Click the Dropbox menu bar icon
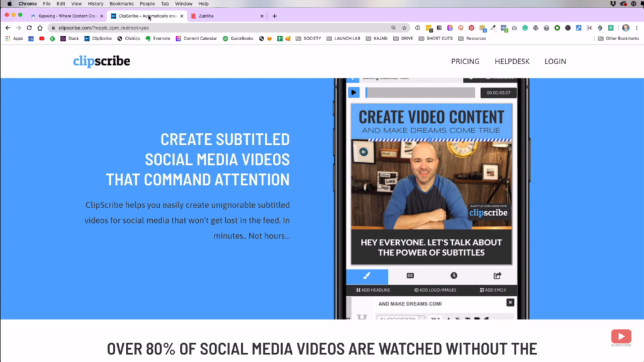644x362 pixels. tap(613, 4)
